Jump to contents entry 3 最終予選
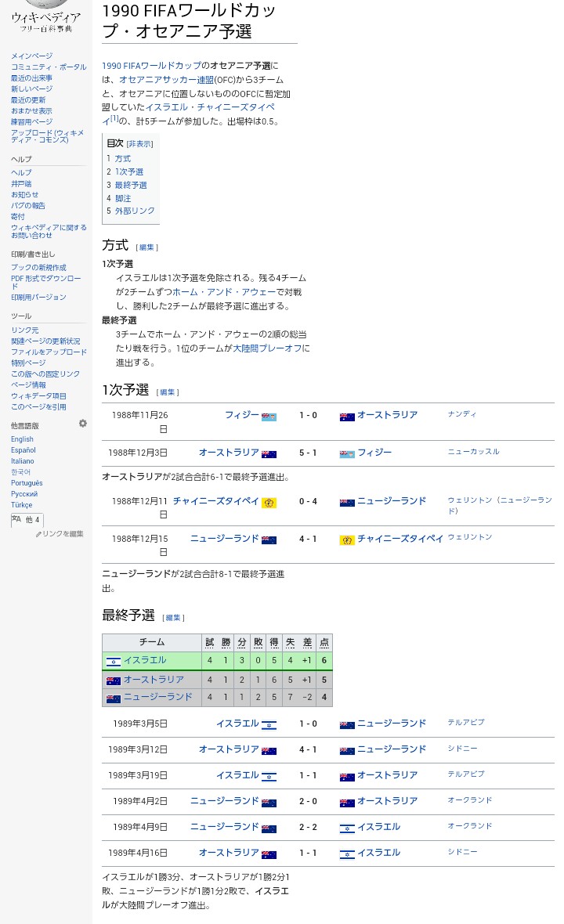The image size is (564, 924). [x=127, y=185]
